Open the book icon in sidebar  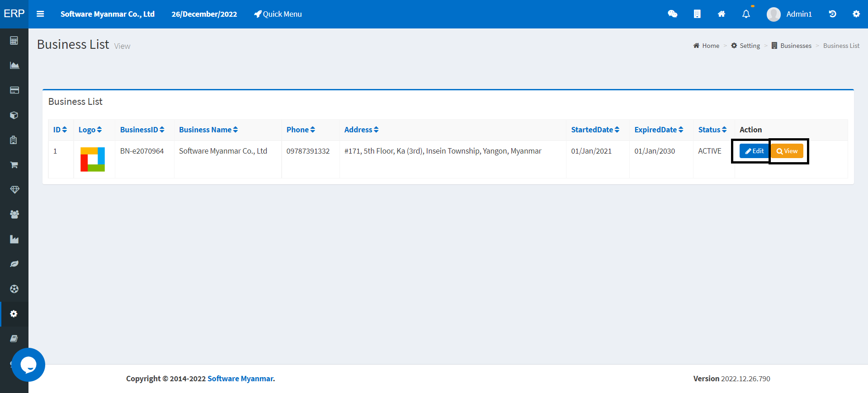[14, 338]
